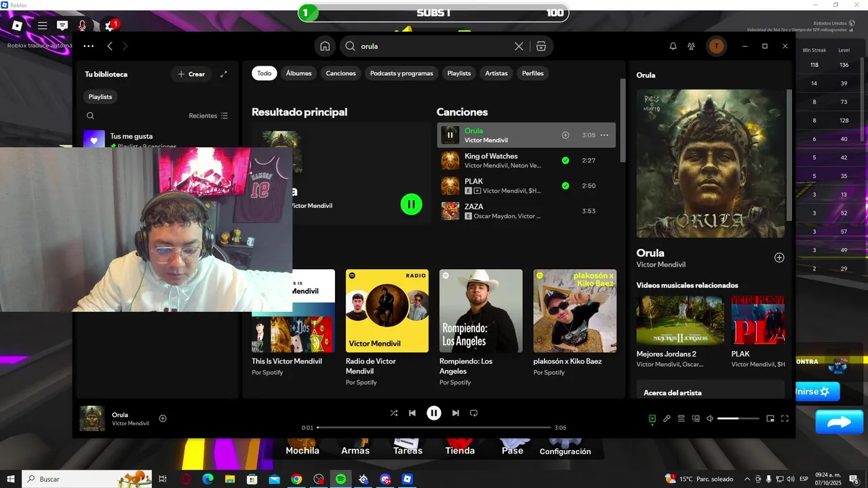The image size is (868, 488).
Task: Open Spotify notifications bell
Action: [673, 46]
